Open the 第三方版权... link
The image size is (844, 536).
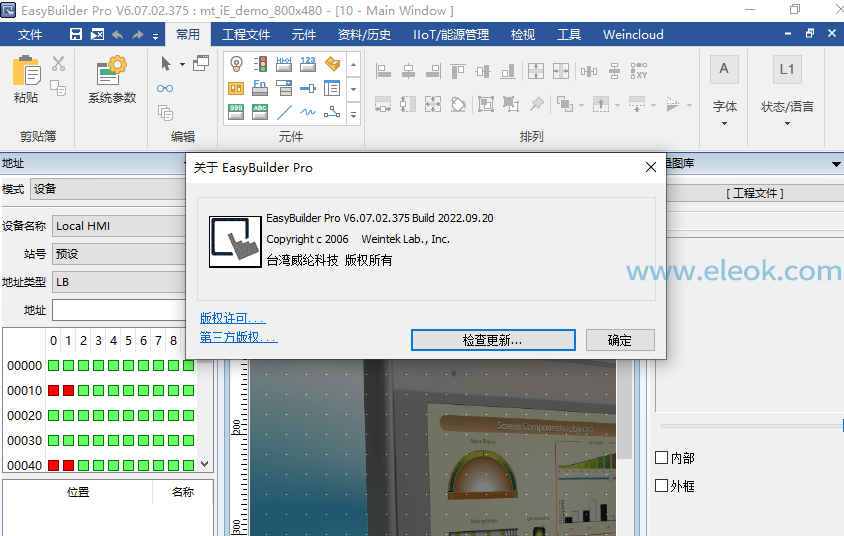pos(238,337)
